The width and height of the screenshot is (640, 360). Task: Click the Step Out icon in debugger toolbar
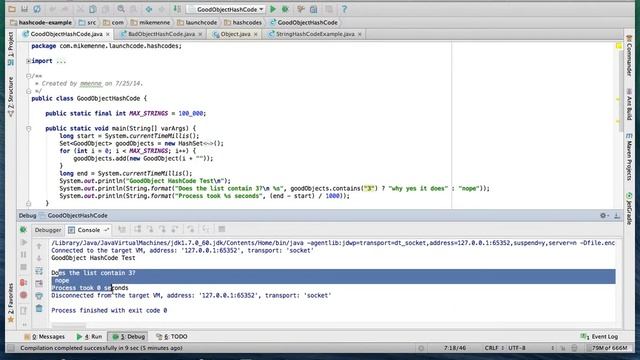click(x=175, y=229)
